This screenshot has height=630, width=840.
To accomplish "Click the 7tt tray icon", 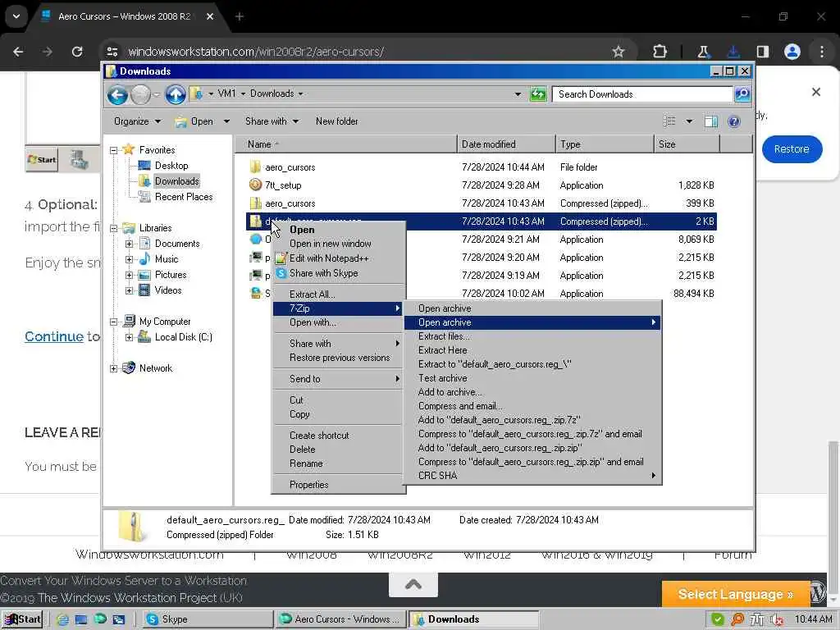I will (757, 619).
